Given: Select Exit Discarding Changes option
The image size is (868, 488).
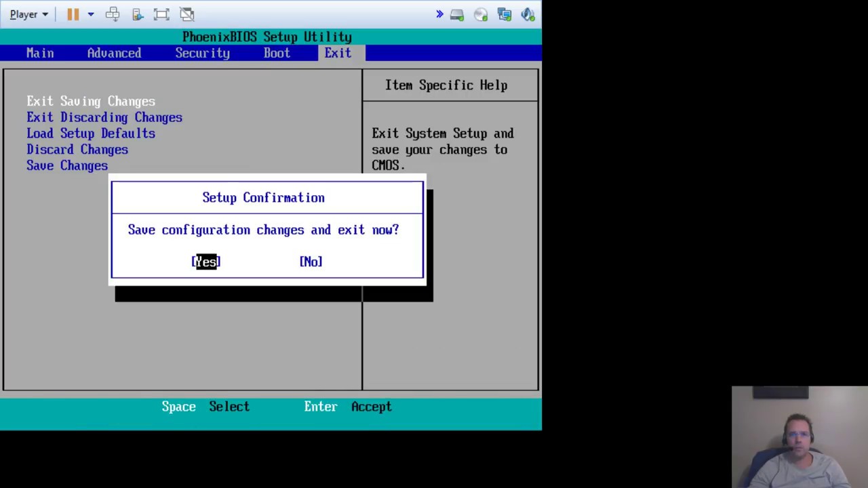Looking at the screenshot, I should [104, 117].
